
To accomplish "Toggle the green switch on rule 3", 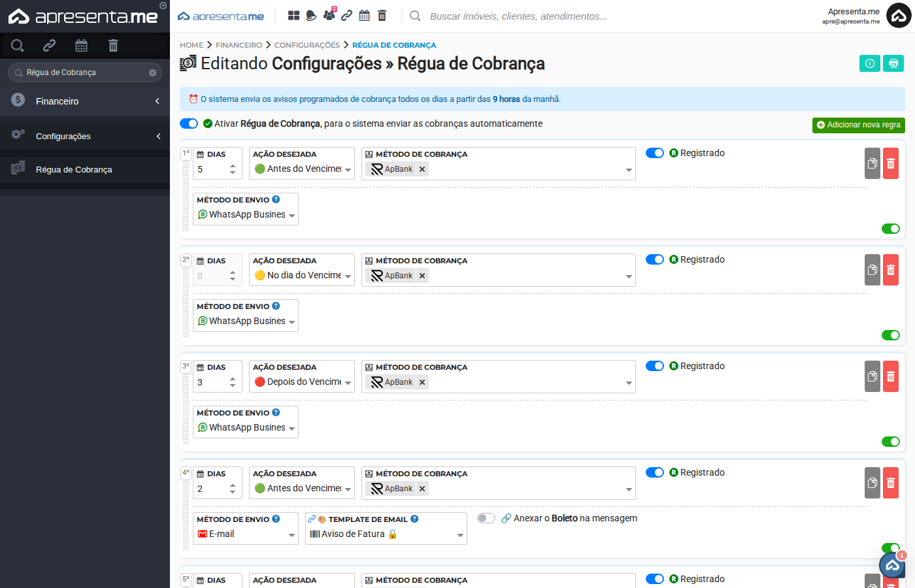I will pos(890,441).
